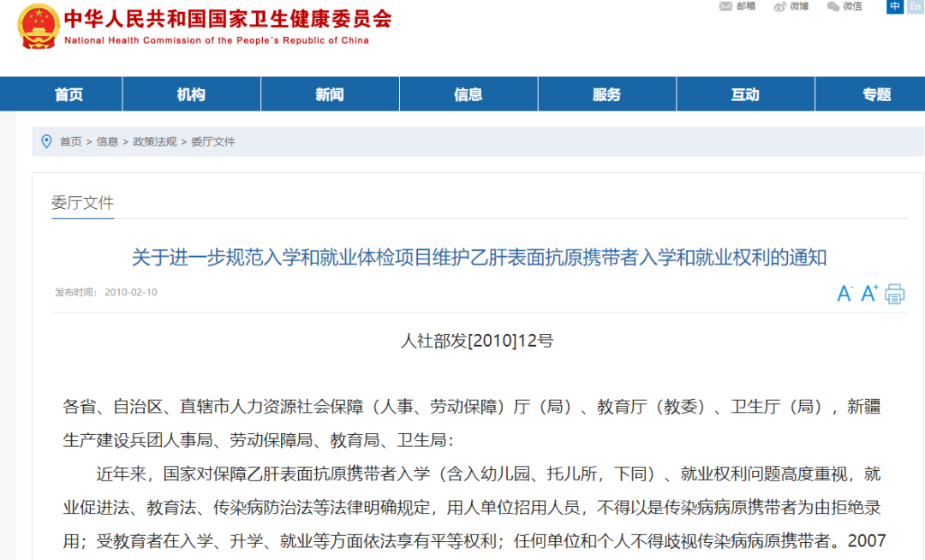Open the 微博 Weibo icon
Viewport: 925px width, 560px height.
(x=780, y=7)
